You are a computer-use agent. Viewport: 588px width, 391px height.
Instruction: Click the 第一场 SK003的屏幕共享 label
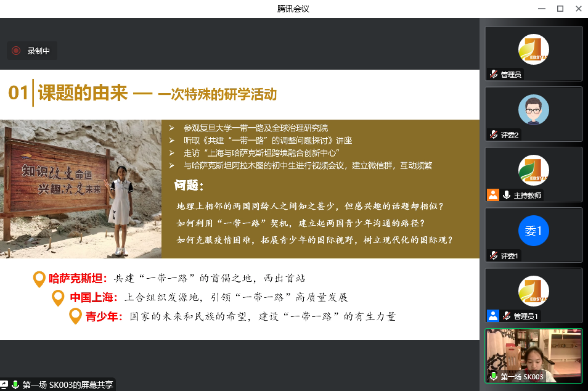68,385
